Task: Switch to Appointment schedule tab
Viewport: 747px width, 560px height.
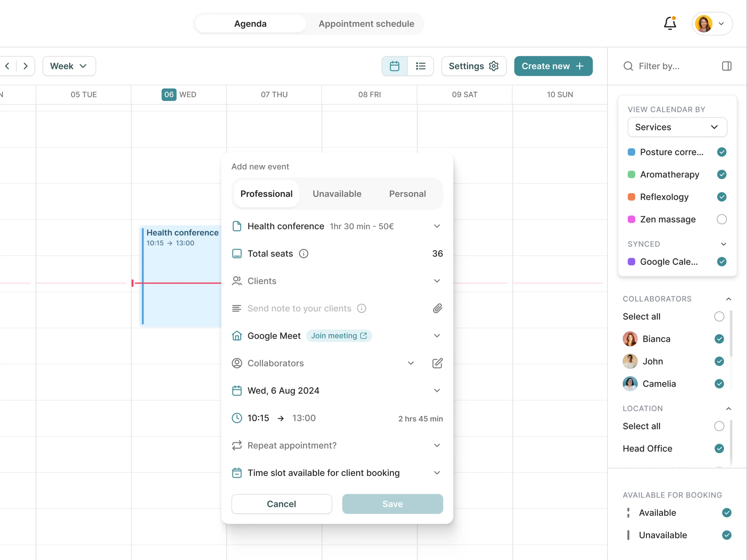Action: [x=366, y=24]
